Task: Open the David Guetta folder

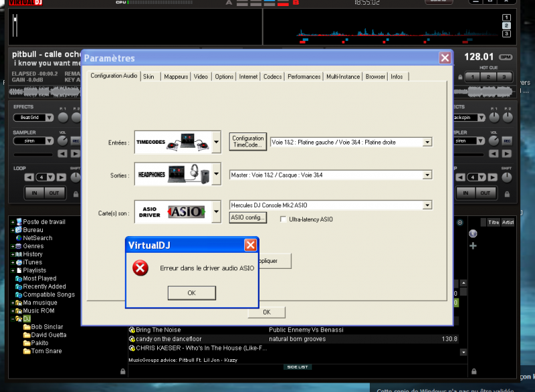Action: pos(44,335)
